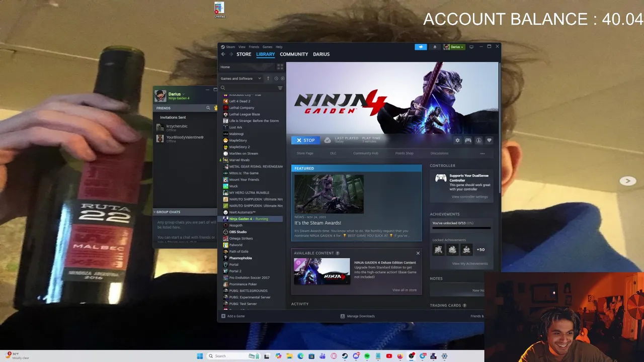
Task: Click the Windows Start button
Action: pos(200,356)
